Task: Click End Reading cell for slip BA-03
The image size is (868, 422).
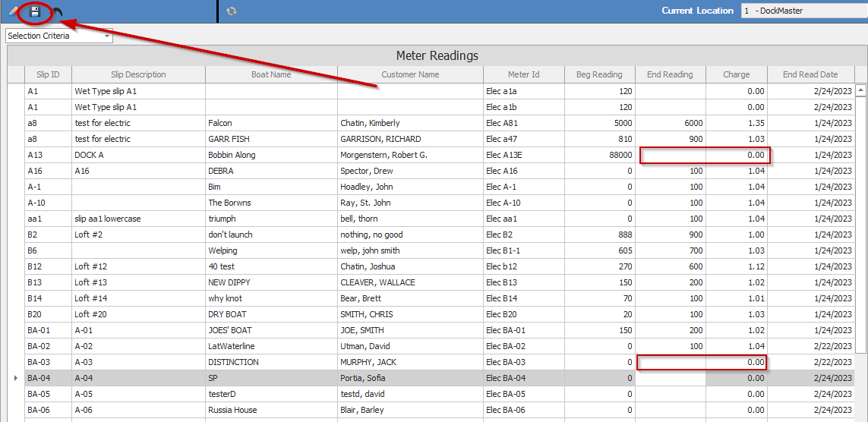Action: click(671, 362)
